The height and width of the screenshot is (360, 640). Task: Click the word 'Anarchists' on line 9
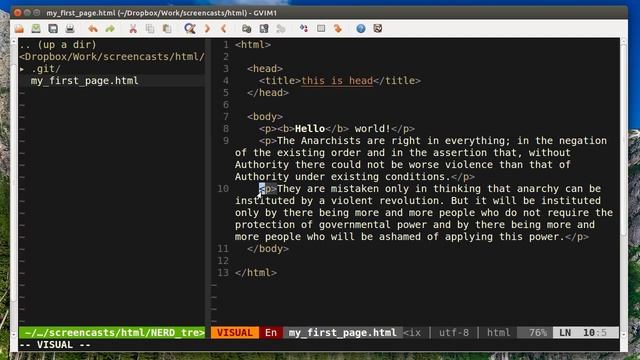coord(331,141)
